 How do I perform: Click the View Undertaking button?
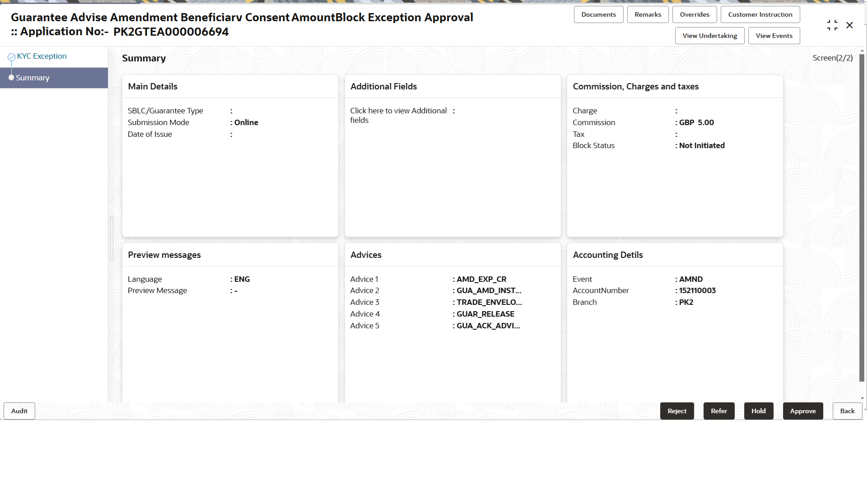(709, 36)
